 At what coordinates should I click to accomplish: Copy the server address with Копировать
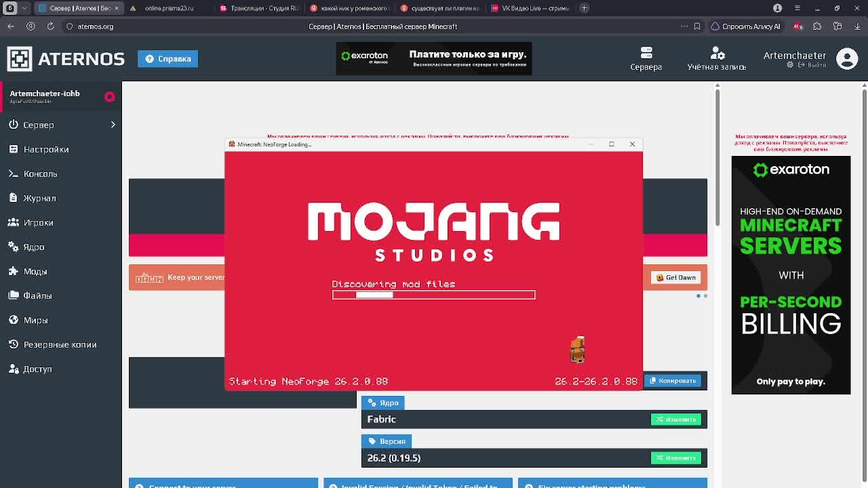673,380
